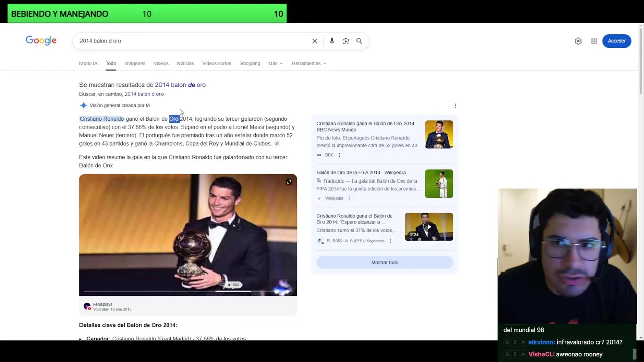Select the Todo tab
Image resolution: width=644 pixels, height=362 pixels.
(x=111, y=63)
